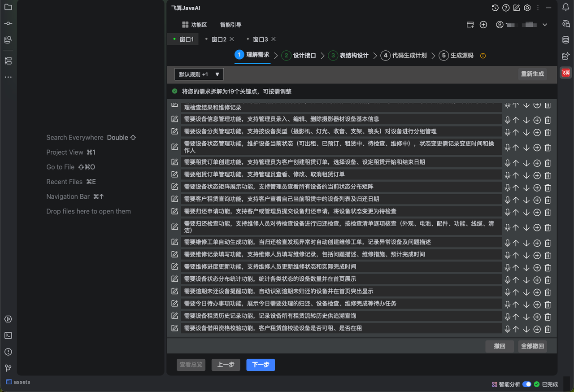Open the vertical three-dot options menu
Screen dimensions: 574x392
pyautogui.click(x=538, y=8)
